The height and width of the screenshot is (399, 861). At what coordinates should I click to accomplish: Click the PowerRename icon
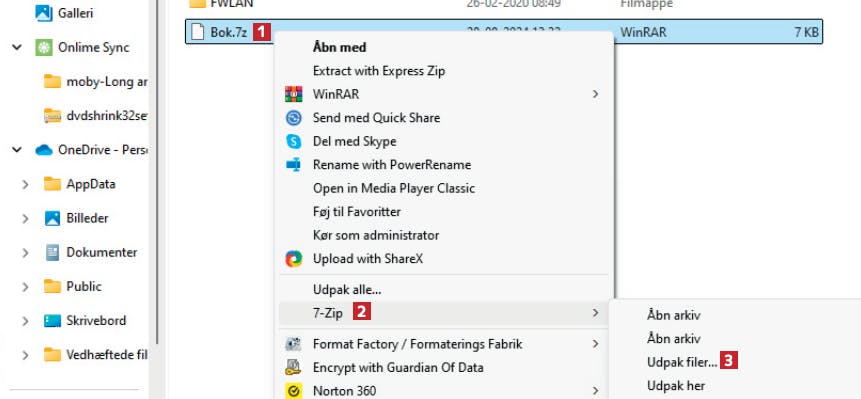(294, 165)
